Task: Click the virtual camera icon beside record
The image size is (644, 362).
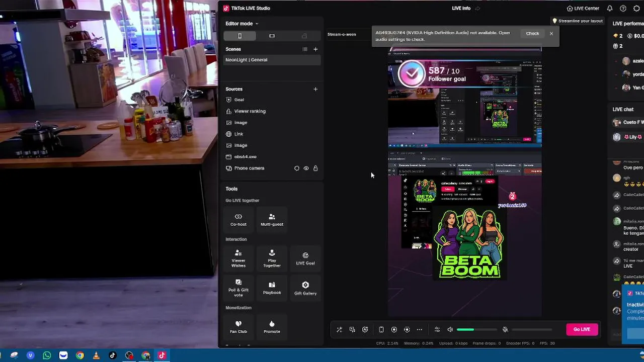Action: 407,330
